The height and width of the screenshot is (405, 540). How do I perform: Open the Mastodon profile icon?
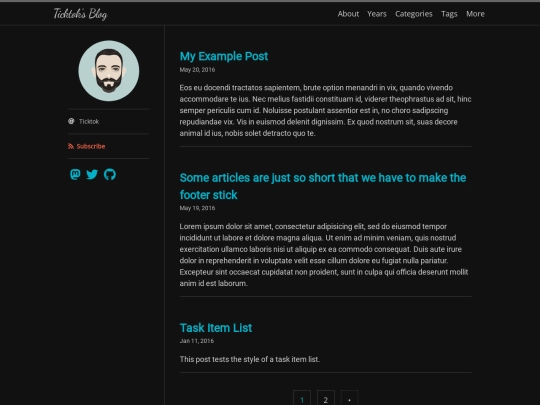point(75,174)
